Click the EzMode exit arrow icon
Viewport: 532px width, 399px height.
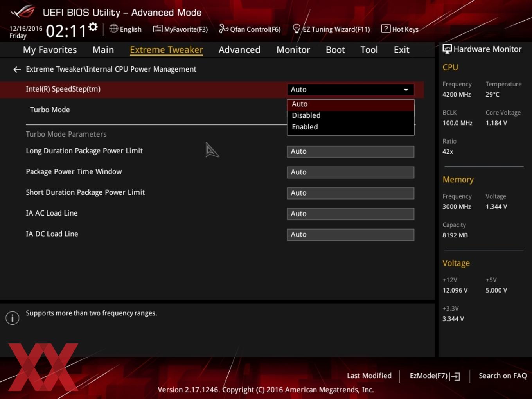point(455,376)
